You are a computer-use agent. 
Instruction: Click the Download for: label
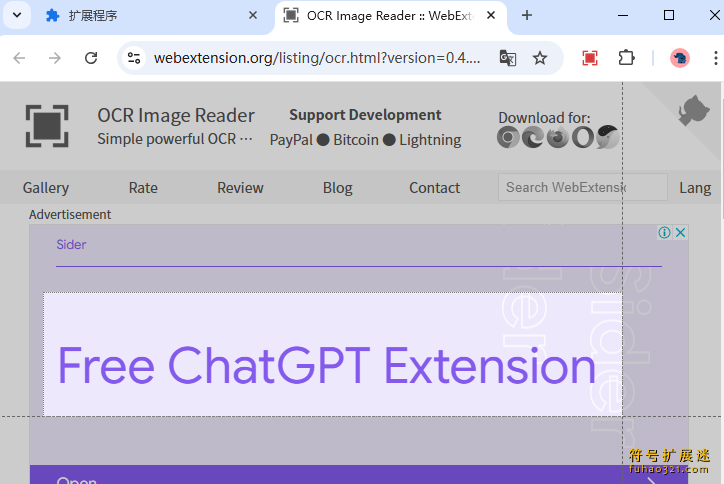tap(544, 117)
